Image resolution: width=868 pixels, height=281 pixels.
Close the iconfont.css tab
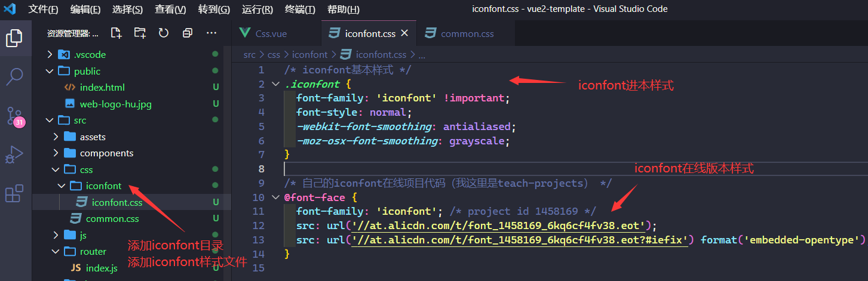click(x=404, y=33)
